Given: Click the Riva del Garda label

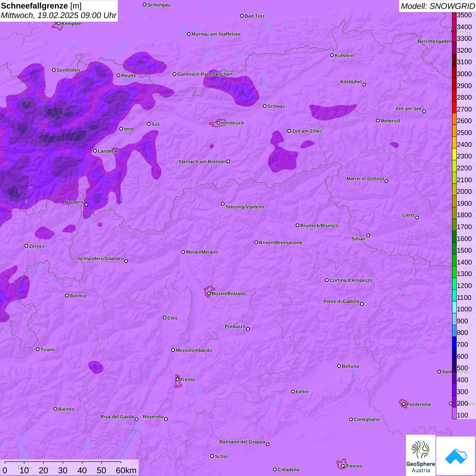Looking at the screenshot, I should pos(117,417).
